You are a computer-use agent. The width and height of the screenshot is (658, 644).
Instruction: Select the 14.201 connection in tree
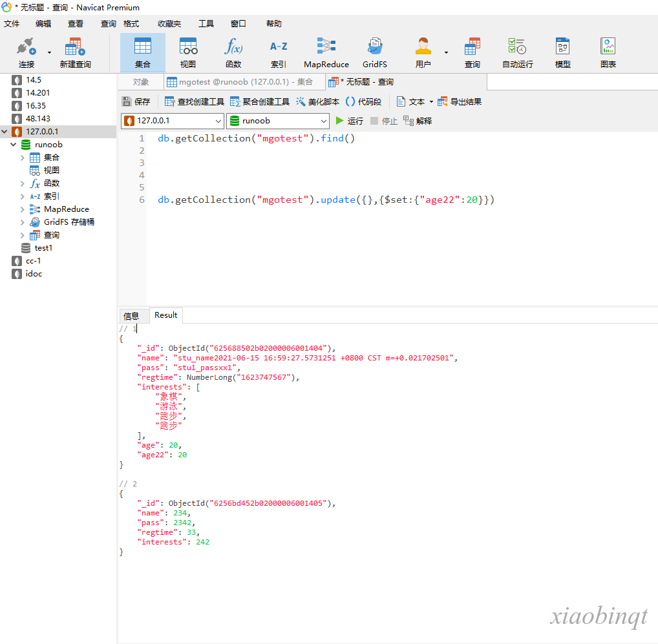point(37,93)
